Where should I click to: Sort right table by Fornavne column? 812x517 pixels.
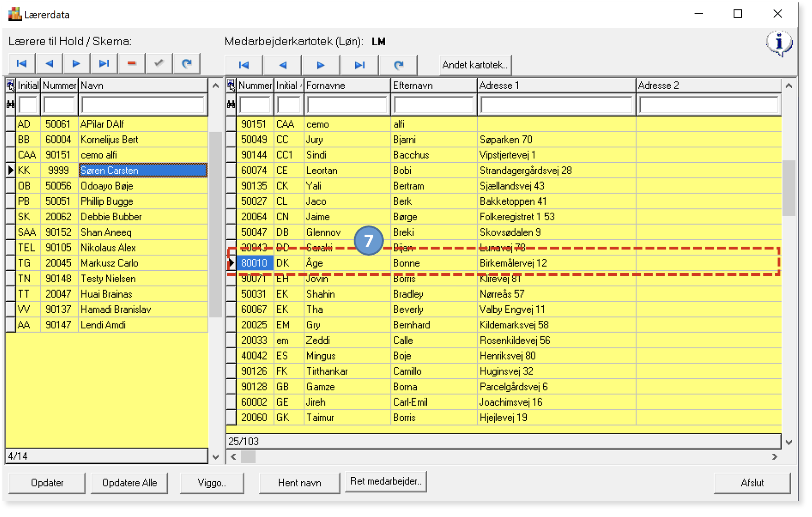(x=347, y=85)
